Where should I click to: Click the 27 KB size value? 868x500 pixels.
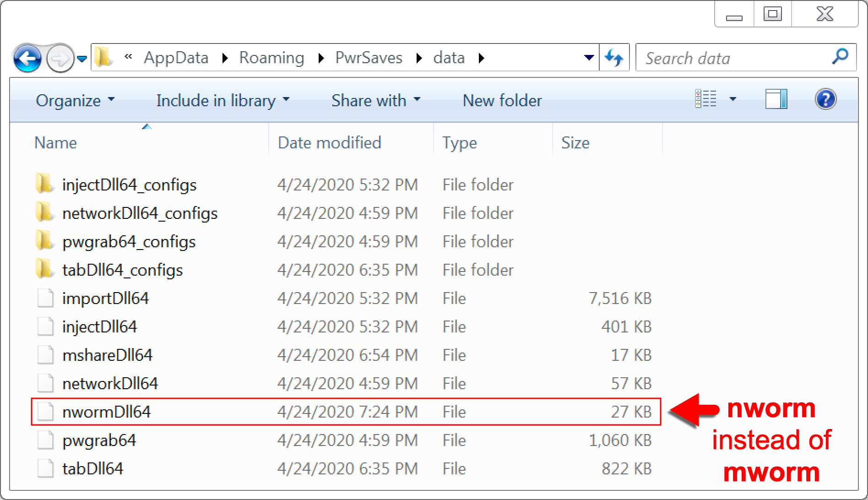[x=631, y=412]
